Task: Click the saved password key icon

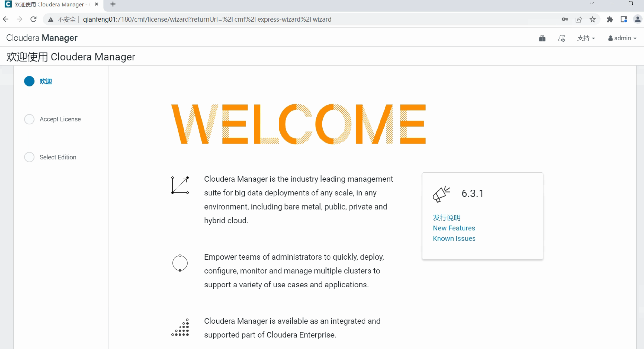Action: click(565, 19)
